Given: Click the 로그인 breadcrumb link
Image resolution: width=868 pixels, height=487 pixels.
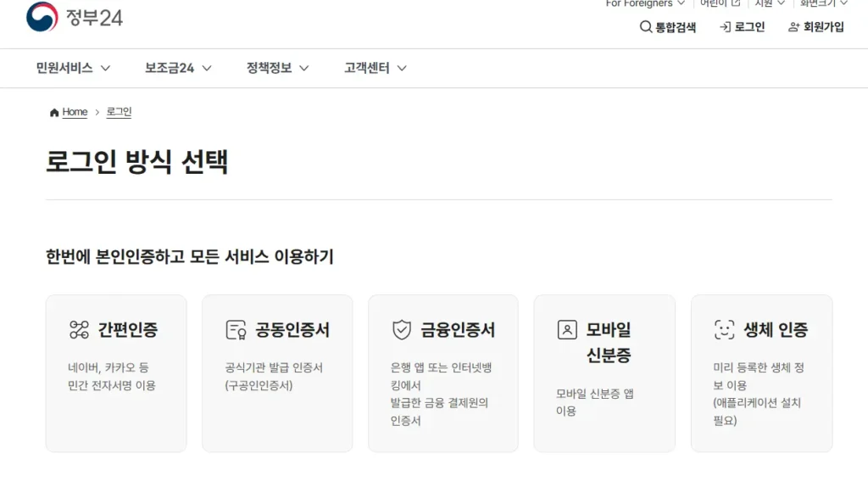Looking at the screenshot, I should [119, 112].
